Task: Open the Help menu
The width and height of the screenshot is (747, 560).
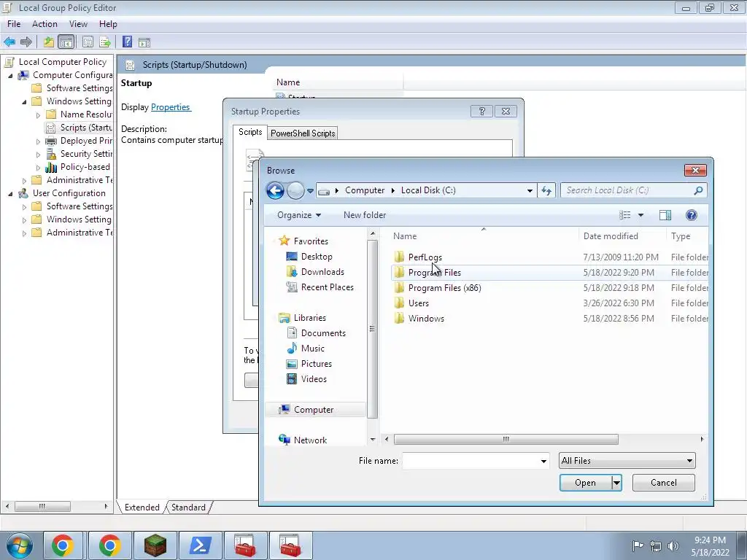Action: (108, 24)
